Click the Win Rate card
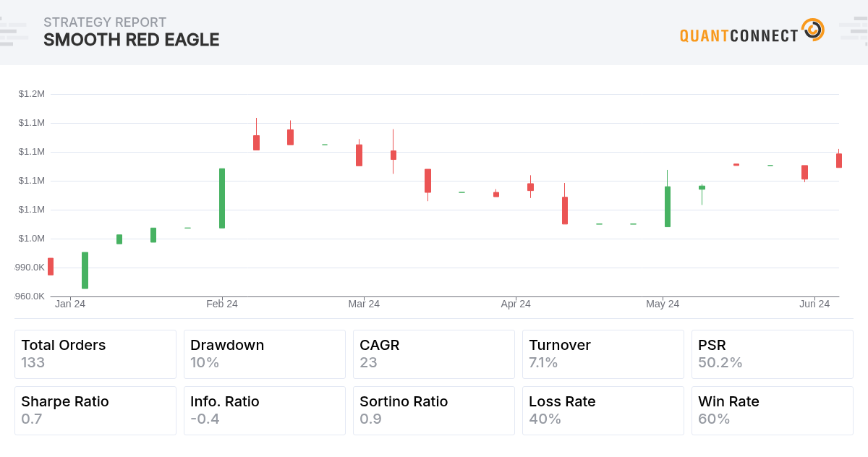Screen dimensions: 868x457 [x=773, y=411]
